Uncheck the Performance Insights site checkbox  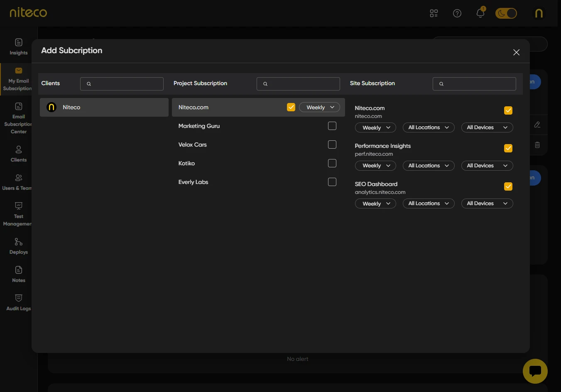(508, 148)
